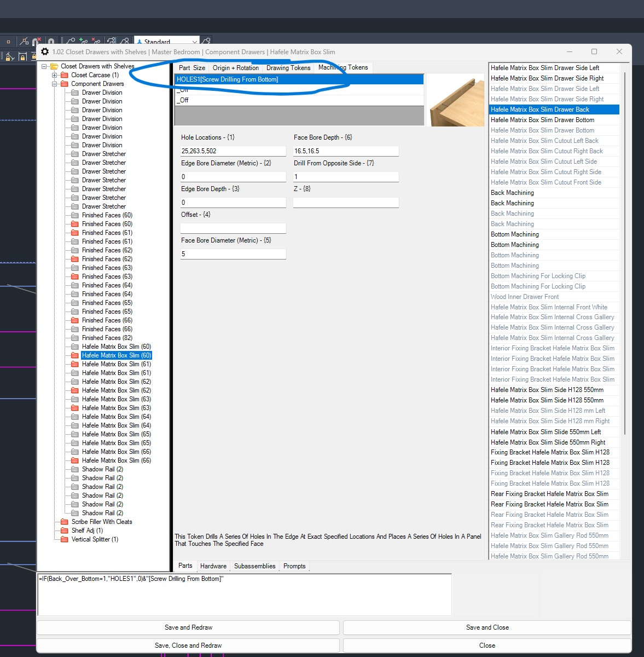Select the Parts tab at the bottom
The width and height of the screenshot is (644, 657).
[185, 566]
